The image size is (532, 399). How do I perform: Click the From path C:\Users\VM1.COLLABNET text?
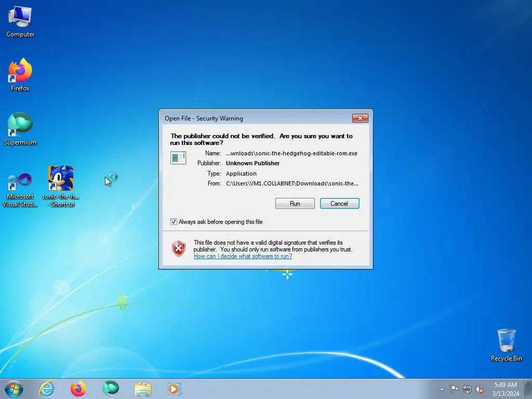point(292,183)
